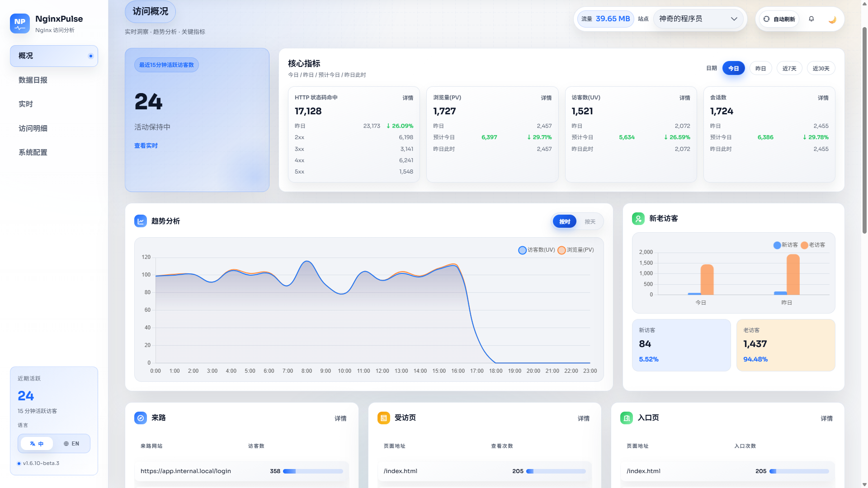Screen dimensions: 868x488
Task: Click the entry pages green icon
Action: coord(627,418)
